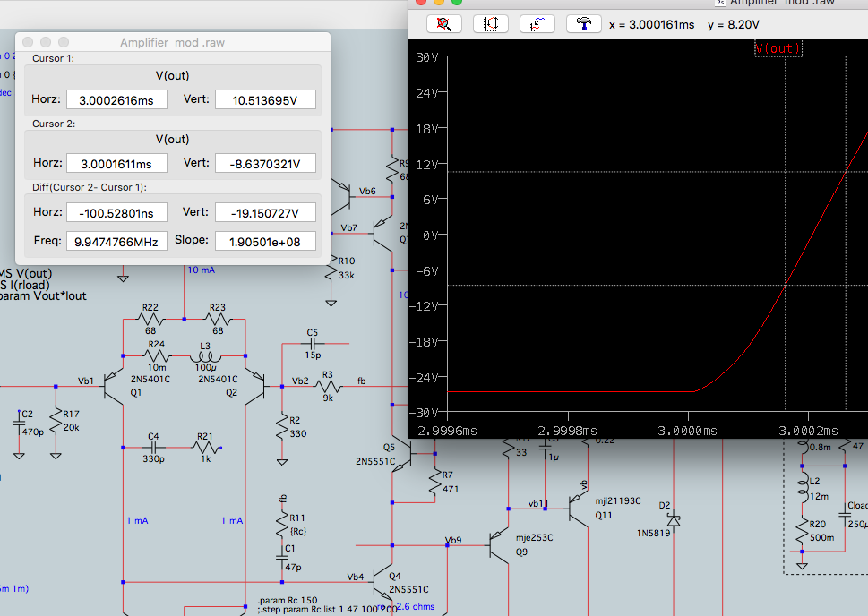Select diode D2 1N5819

pos(673,520)
